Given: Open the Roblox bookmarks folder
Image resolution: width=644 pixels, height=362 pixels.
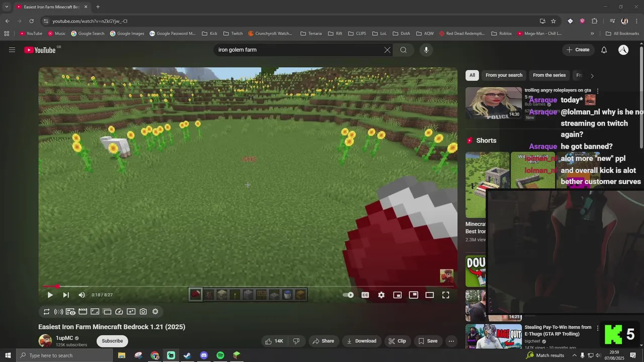Looking at the screenshot, I should coord(502,34).
